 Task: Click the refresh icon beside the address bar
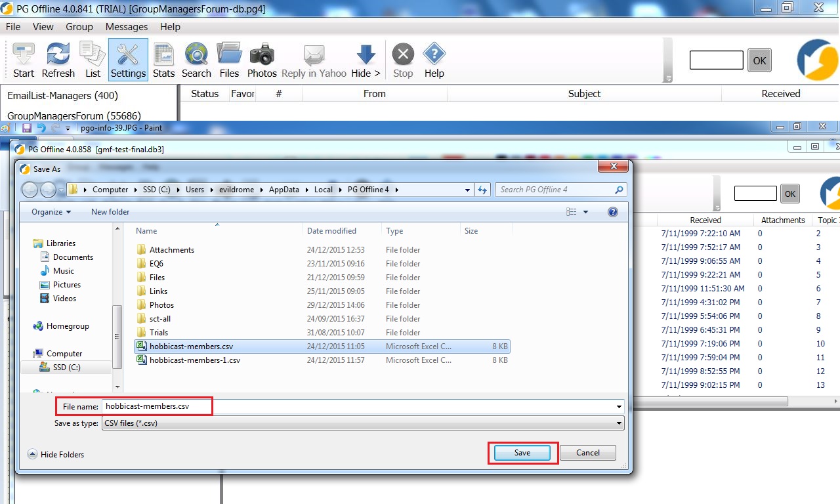(482, 190)
